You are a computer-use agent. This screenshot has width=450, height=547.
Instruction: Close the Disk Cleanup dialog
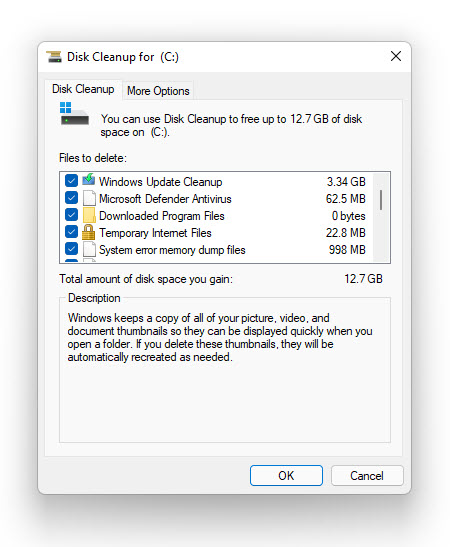point(396,56)
